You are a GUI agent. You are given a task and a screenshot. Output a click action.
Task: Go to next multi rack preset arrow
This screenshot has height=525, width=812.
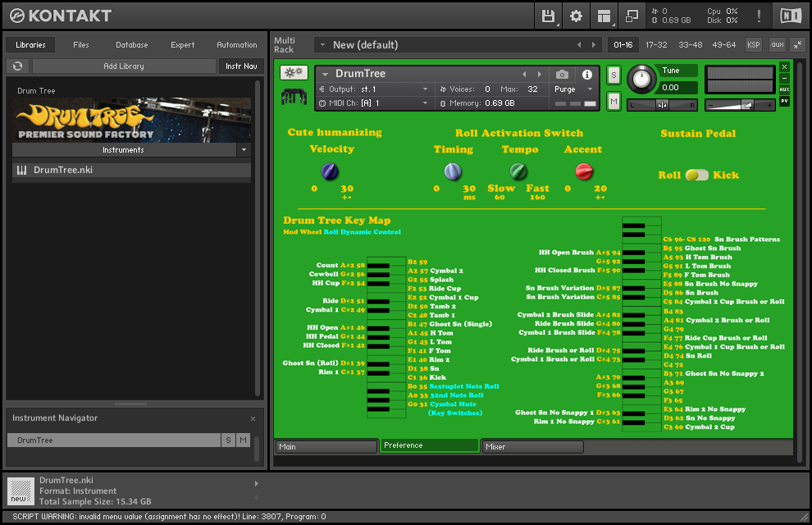click(x=594, y=45)
